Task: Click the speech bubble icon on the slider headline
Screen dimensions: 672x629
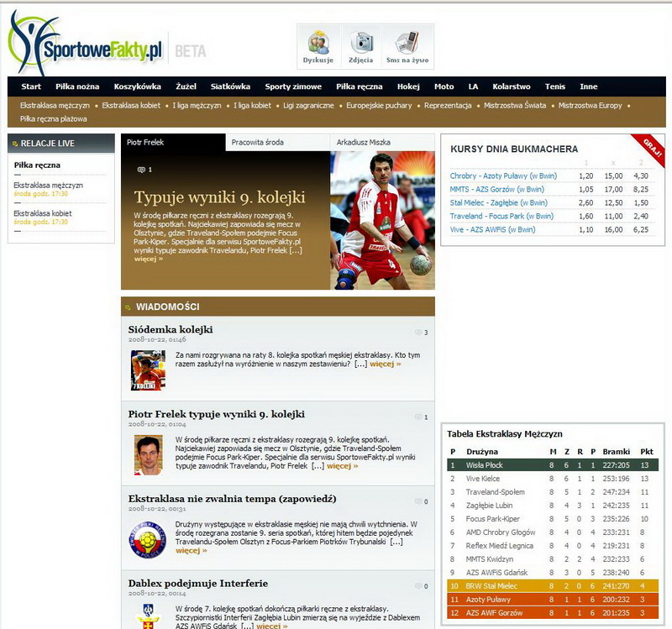Action: pyautogui.click(x=139, y=170)
